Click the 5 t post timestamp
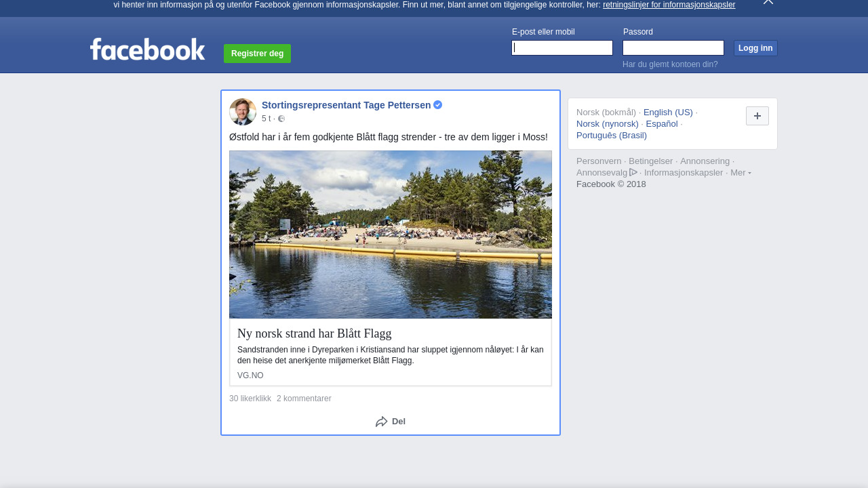868x488 pixels. [266, 119]
